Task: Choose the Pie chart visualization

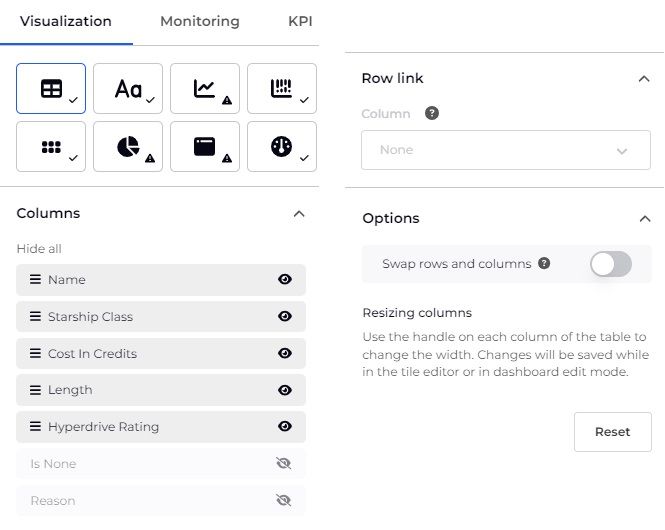Action: [128, 147]
